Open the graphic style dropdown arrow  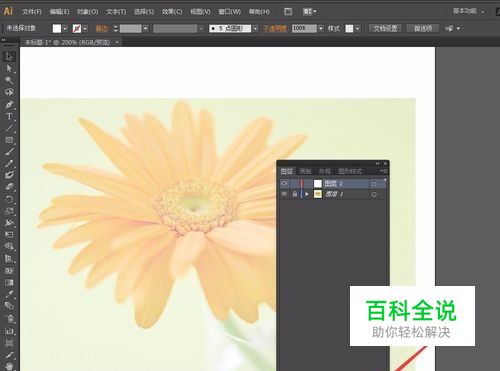click(x=357, y=29)
